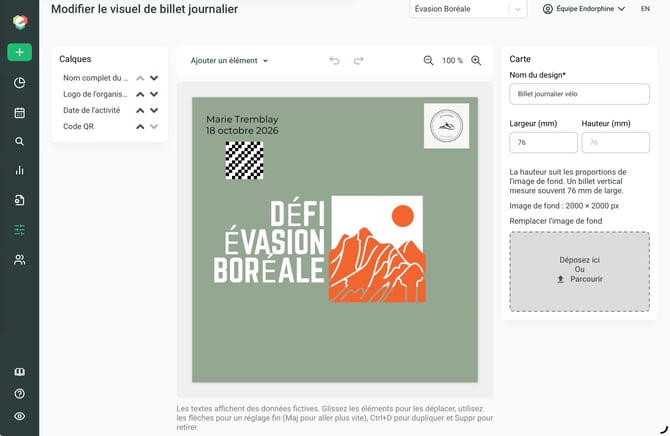The image size is (670, 436).
Task: Move Logo de l'organis layer up
Action: (x=140, y=94)
